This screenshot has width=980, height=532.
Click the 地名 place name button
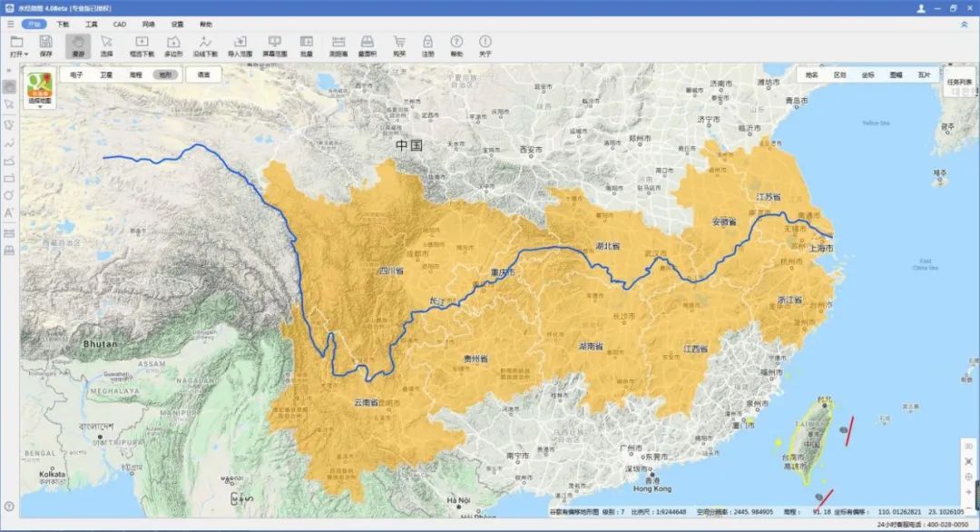[x=811, y=74]
